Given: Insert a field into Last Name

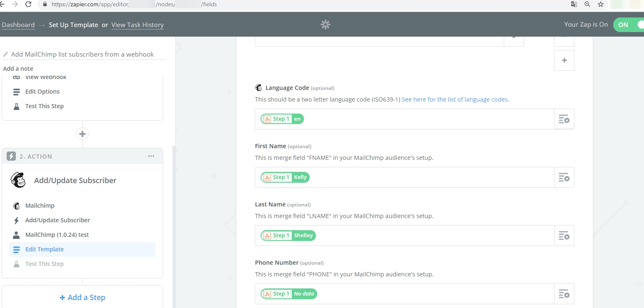Looking at the screenshot, I should (x=564, y=236).
